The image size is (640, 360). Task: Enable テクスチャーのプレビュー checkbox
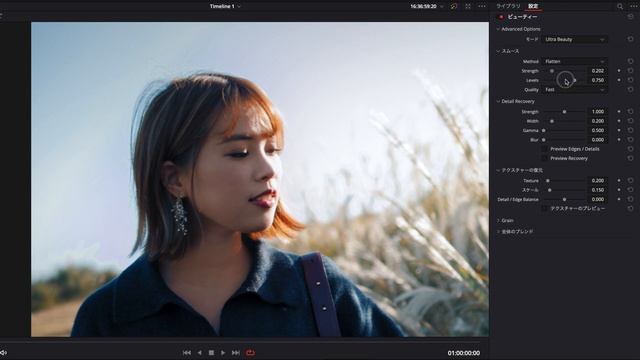click(x=544, y=209)
